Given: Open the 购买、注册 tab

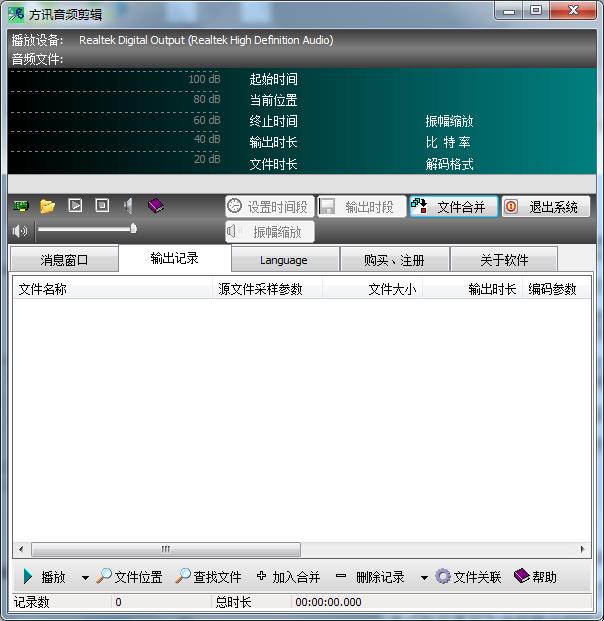Looking at the screenshot, I should [x=394, y=260].
